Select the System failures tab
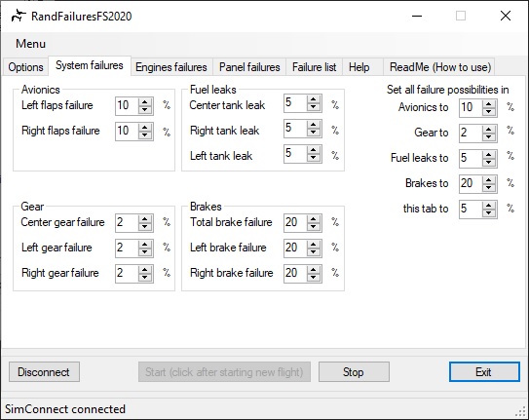 90,65
